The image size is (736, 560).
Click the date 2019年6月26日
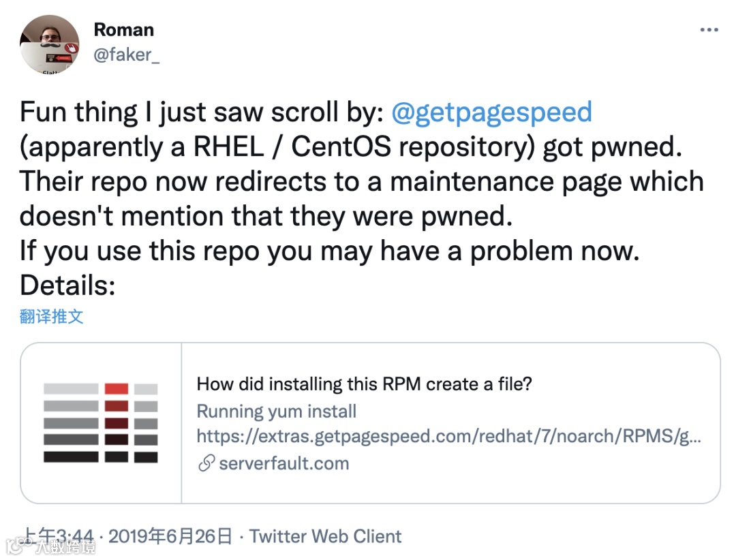[x=170, y=537]
